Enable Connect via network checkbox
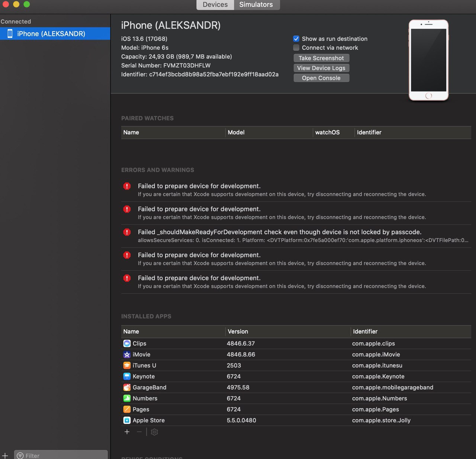476x459 pixels. coord(296,48)
